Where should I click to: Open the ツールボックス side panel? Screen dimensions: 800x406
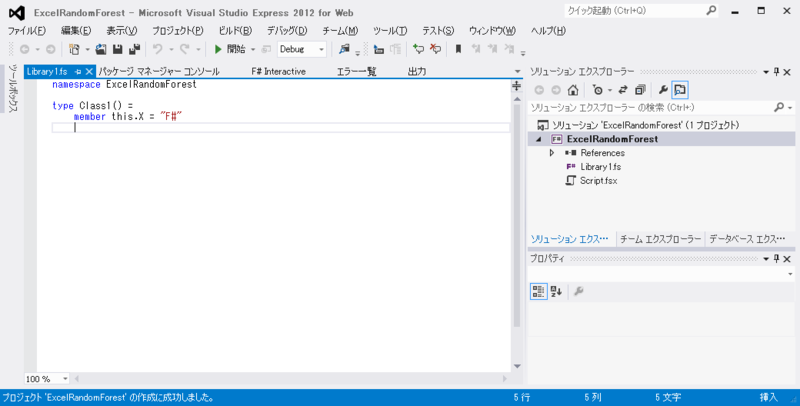[x=13, y=88]
